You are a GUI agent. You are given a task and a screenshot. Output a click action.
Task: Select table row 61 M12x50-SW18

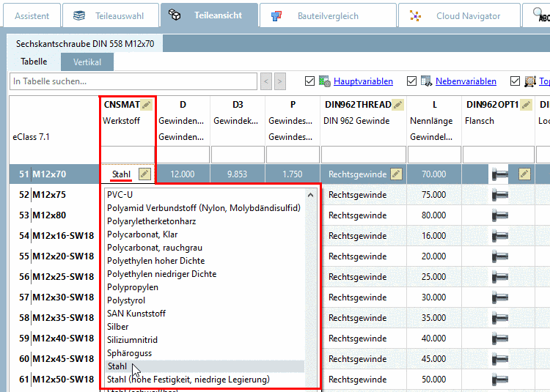point(54,380)
